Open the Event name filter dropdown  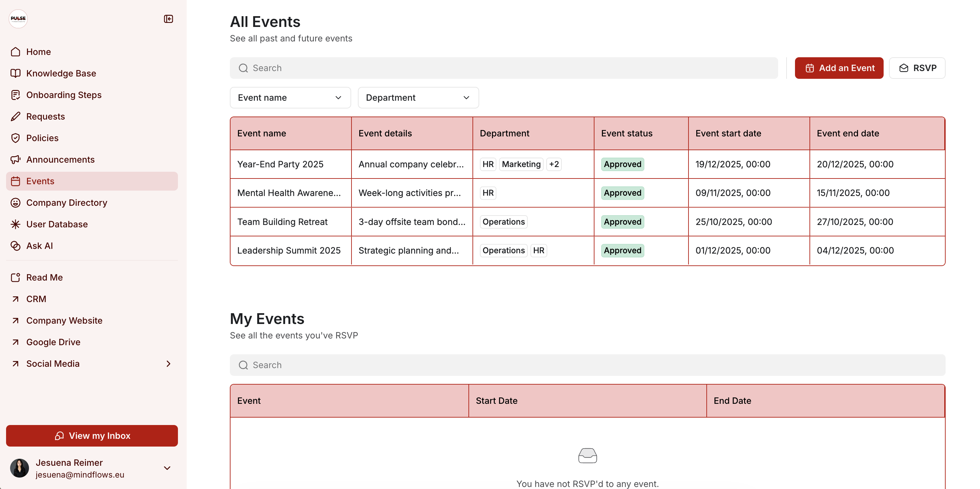[x=290, y=98]
